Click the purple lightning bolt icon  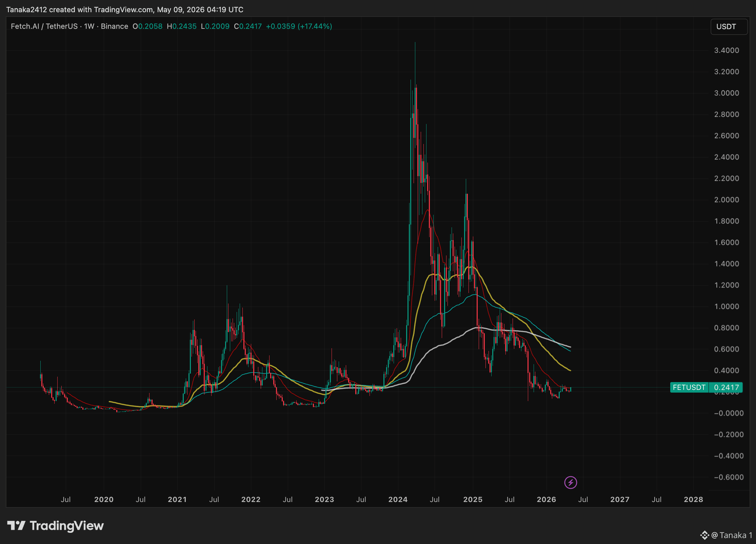[571, 482]
